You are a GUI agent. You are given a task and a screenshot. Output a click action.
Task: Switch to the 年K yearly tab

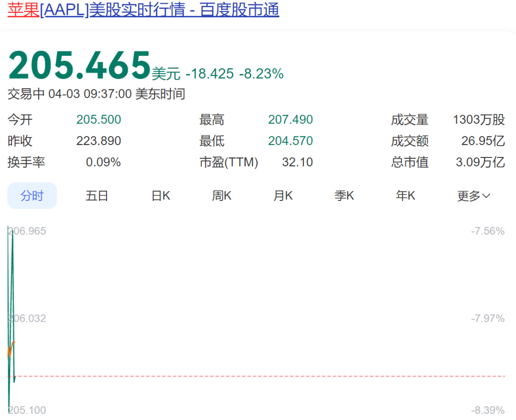click(x=405, y=196)
